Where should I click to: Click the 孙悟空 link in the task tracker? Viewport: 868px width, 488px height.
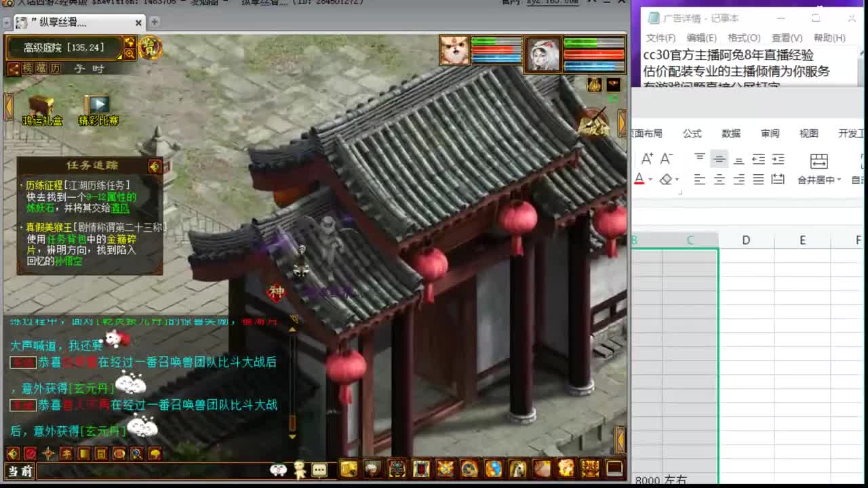pyautogui.click(x=68, y=261)
